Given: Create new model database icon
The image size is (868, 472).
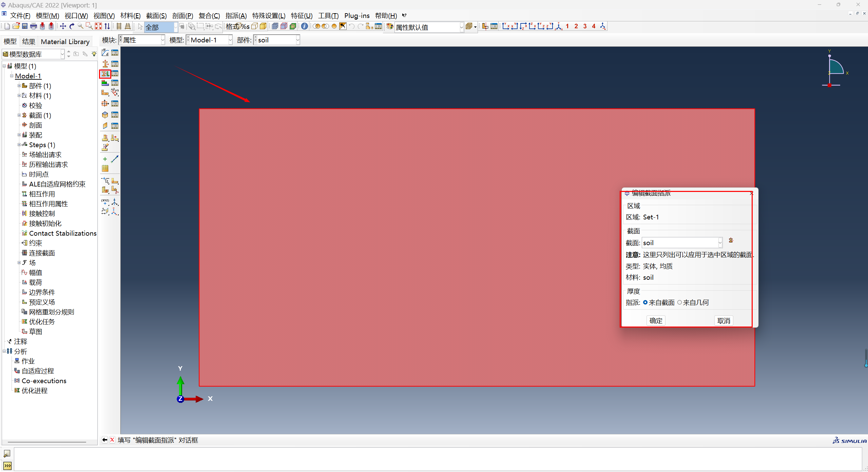Looking at the screenshot, I should click(x=7, y=26).
